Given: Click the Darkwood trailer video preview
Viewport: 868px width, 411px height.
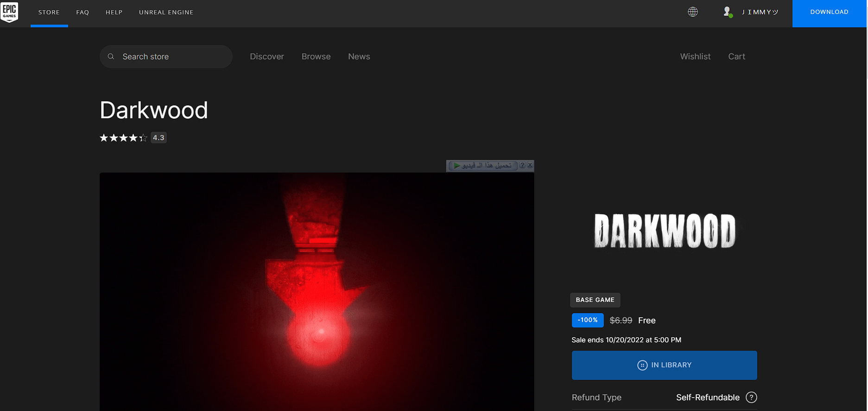Looking at the screenshot, I should coord(317,292).
